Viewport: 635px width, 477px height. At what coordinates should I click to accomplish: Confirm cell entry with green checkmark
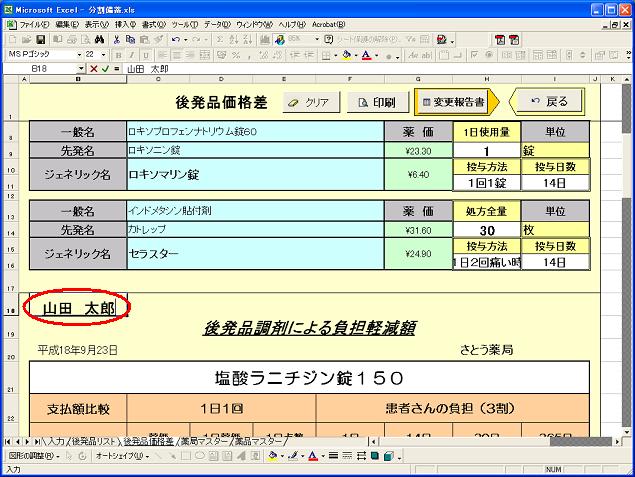106,69
